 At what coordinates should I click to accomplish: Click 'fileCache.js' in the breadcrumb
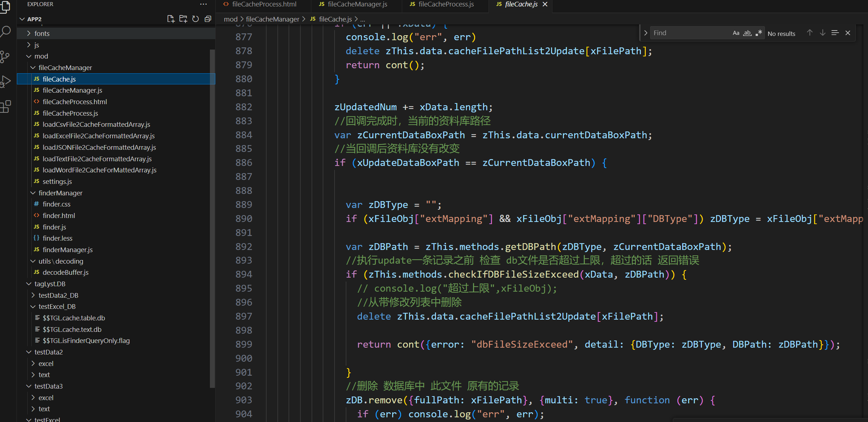[335, 19]
